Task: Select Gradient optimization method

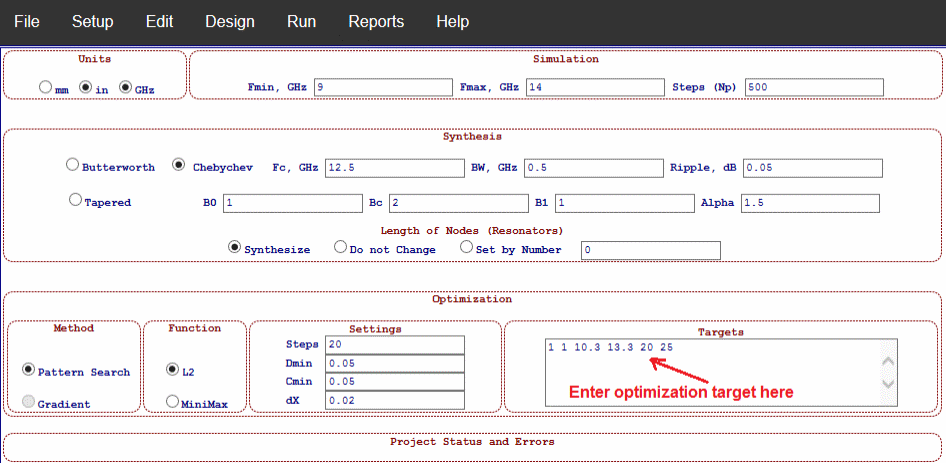Action: (29, 402)
